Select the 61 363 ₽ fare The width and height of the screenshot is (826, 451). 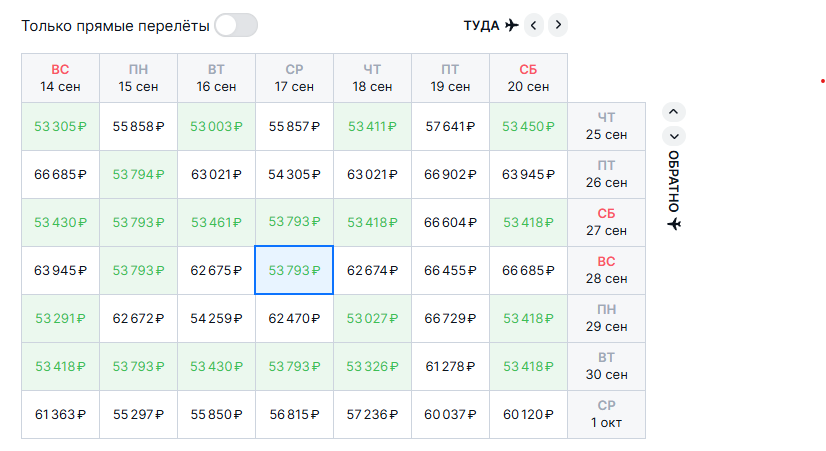click(60, 414)
